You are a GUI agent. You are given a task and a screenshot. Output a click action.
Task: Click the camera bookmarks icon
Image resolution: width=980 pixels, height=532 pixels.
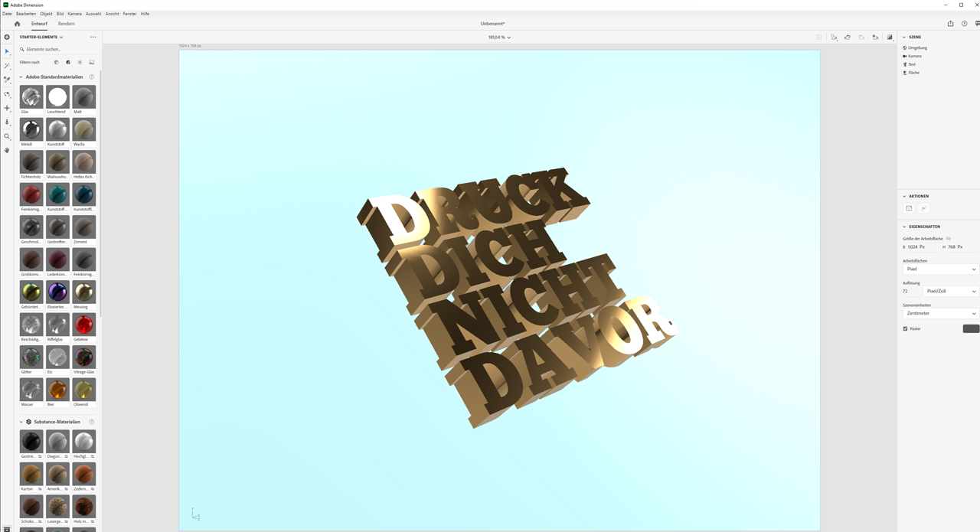[875, 37]
